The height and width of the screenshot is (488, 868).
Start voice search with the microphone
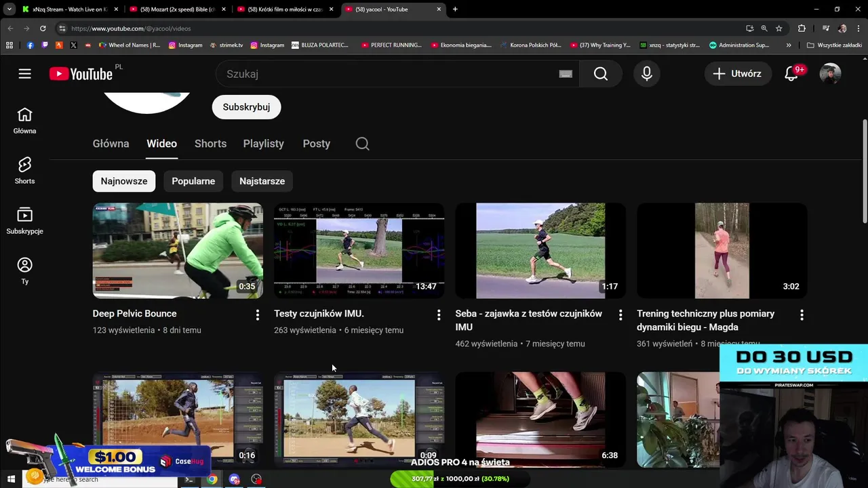[x=647, y=74]
